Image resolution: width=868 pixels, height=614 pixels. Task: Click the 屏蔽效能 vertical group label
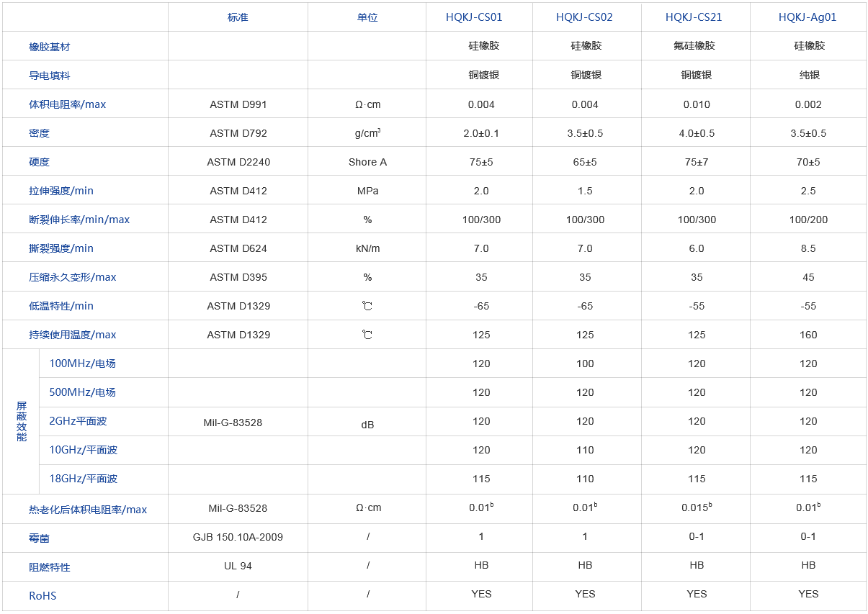[21, 422]
